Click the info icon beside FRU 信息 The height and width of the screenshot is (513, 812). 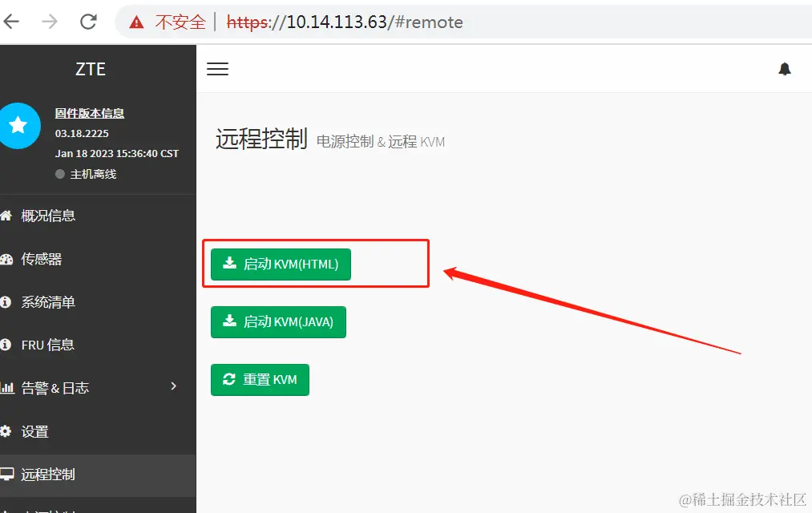pyautogui.click(x=6, y=345)
